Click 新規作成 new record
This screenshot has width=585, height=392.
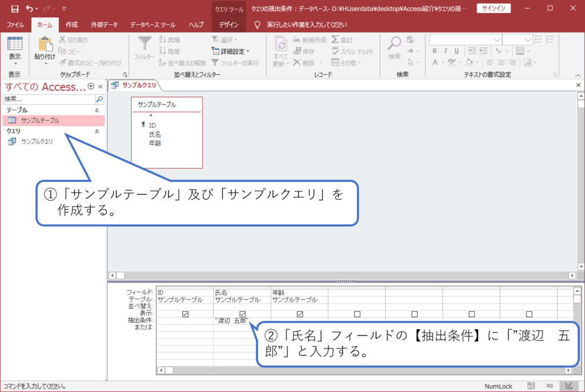(310, 39)
